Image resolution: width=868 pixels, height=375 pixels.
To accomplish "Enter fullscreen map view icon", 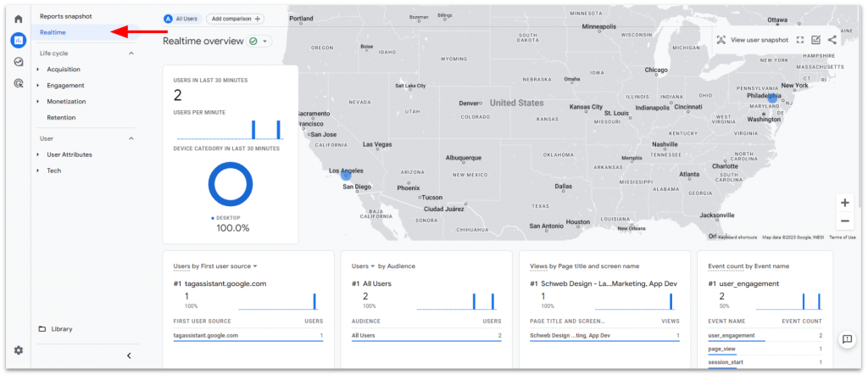I will [799, 40].
